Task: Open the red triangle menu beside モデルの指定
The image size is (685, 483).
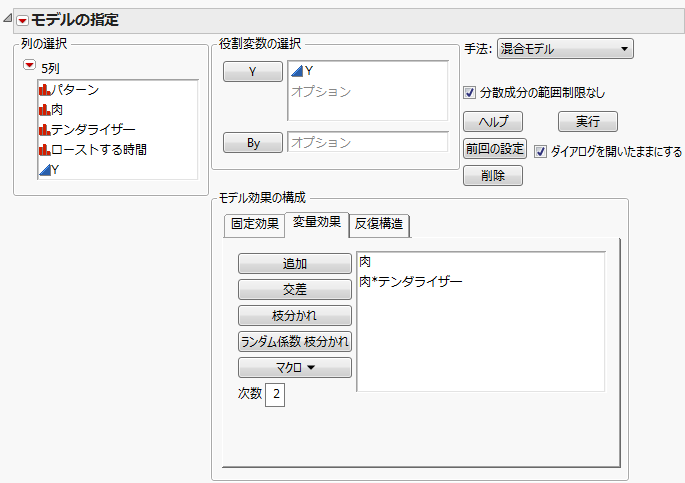Action: point(22,20)
